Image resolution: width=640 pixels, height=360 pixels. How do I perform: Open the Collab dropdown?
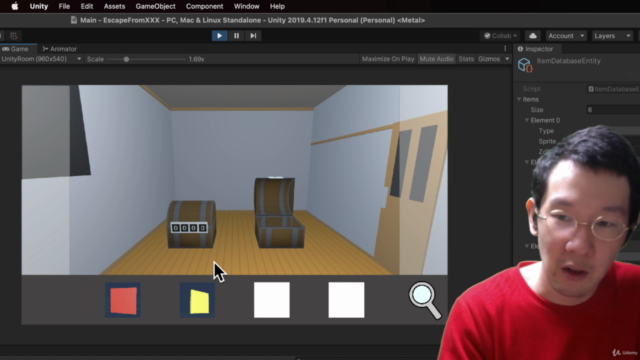[500, 36]
